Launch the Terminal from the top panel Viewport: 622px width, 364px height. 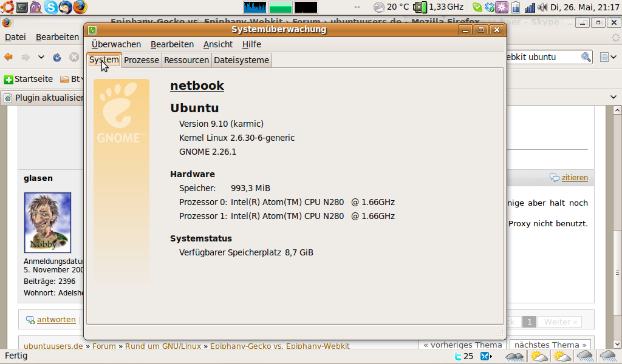click(x=22, y=7)
